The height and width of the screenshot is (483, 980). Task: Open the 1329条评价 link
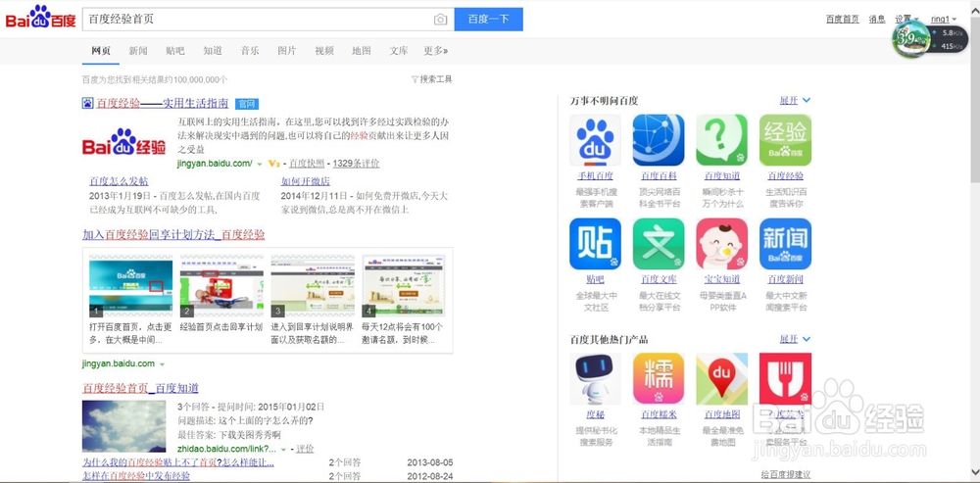tap(357, 164)
